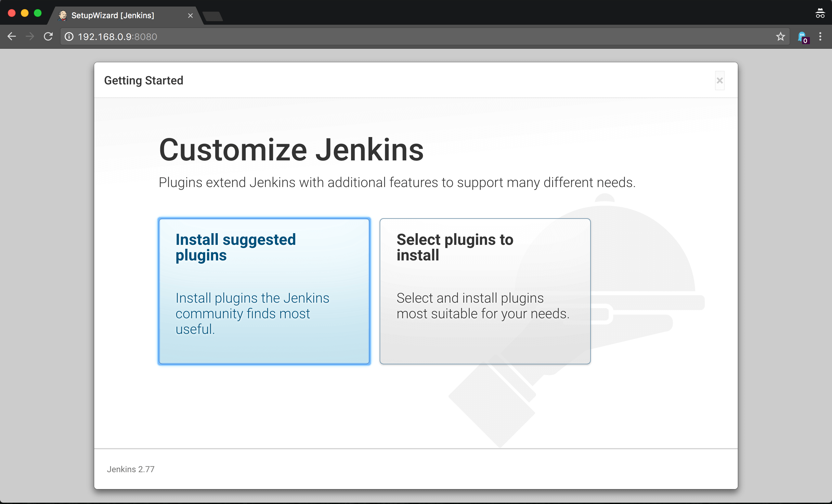
Task: Reload the Jenkins setup page
Action: click(48, 36)
